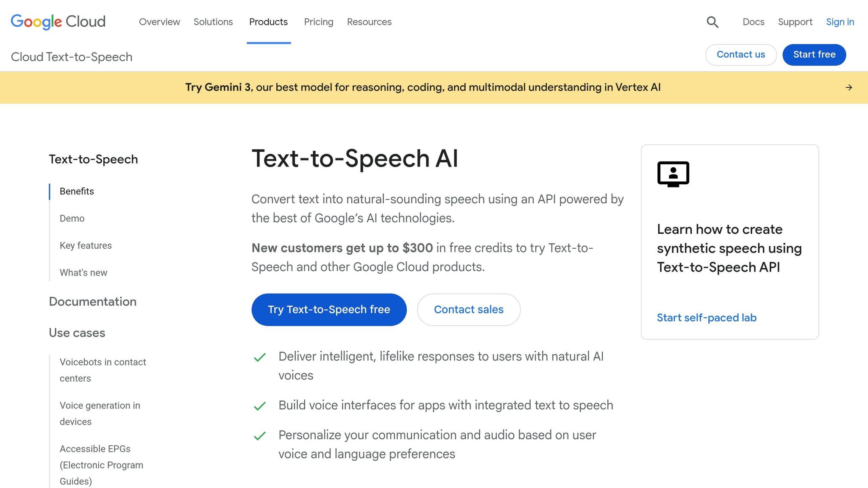Select Key features in the sidebar
868x488 pixels.
tap(86, 246)
